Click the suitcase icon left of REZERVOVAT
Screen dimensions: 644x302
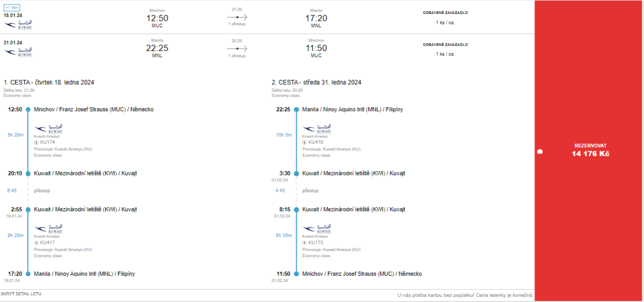540,152
